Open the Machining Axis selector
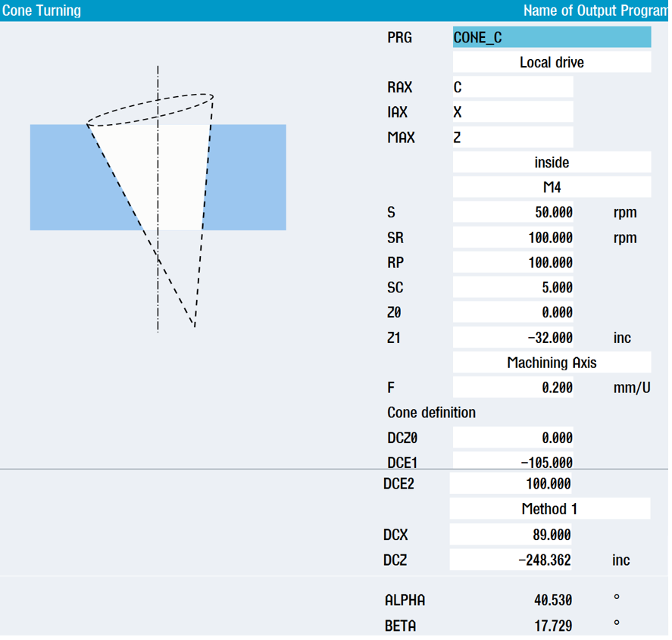Viewport: 672px width, 640px height. coord(552,362)
